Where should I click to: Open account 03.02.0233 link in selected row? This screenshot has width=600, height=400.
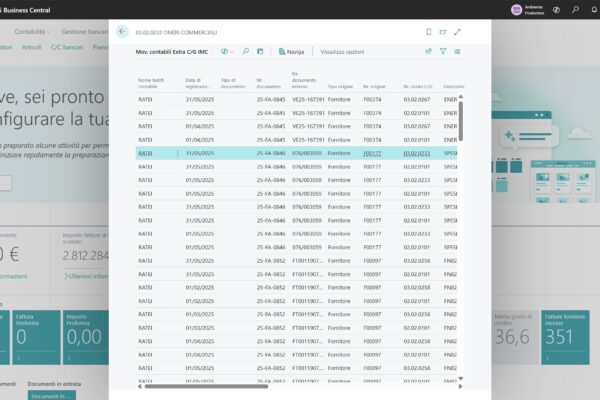(417, 153)
